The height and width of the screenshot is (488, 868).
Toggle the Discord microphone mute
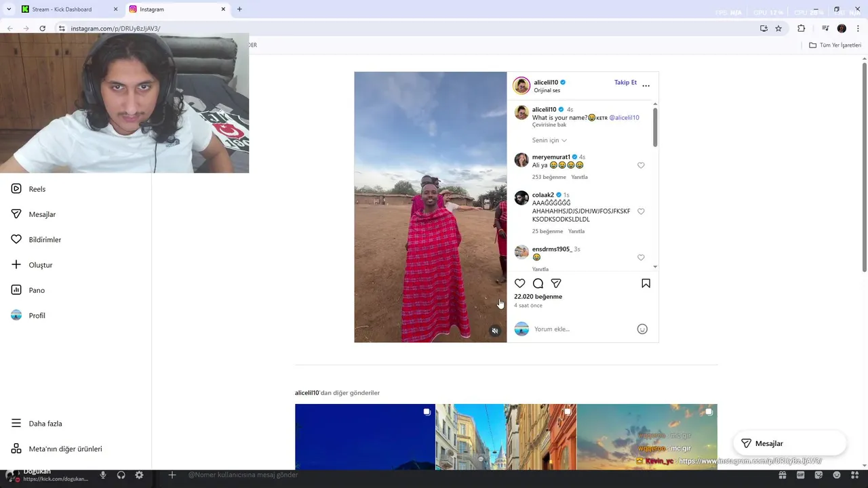[x=103, y=475]
